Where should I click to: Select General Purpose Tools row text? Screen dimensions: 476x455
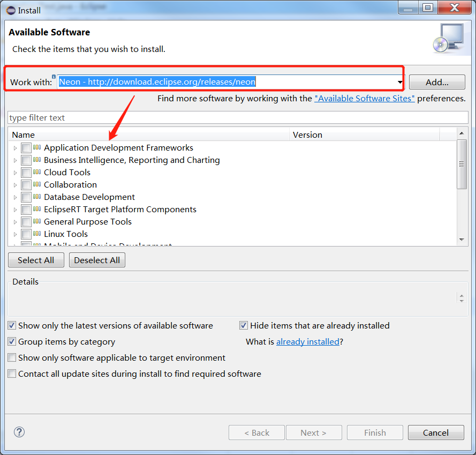tap(88, 222)
